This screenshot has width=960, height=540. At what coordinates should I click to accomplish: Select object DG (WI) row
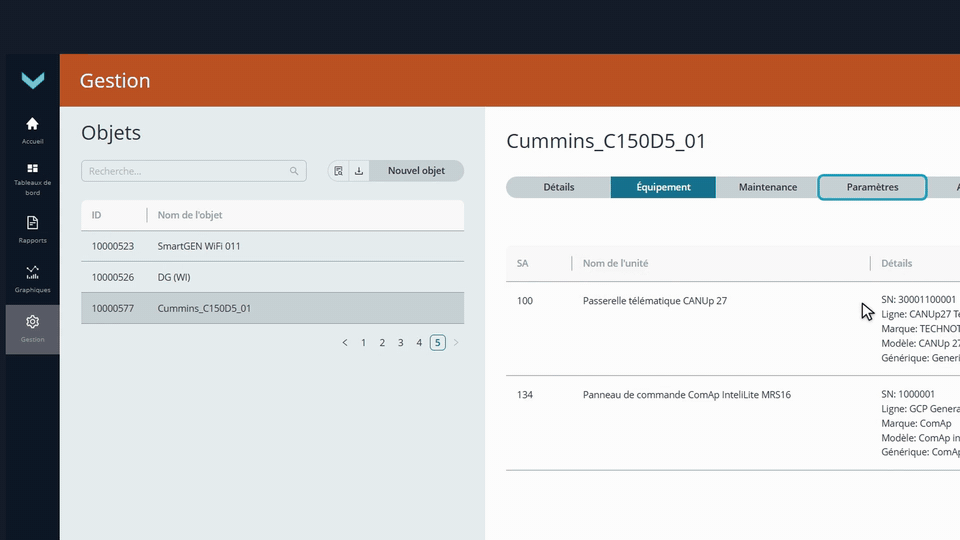click(272, 277)
